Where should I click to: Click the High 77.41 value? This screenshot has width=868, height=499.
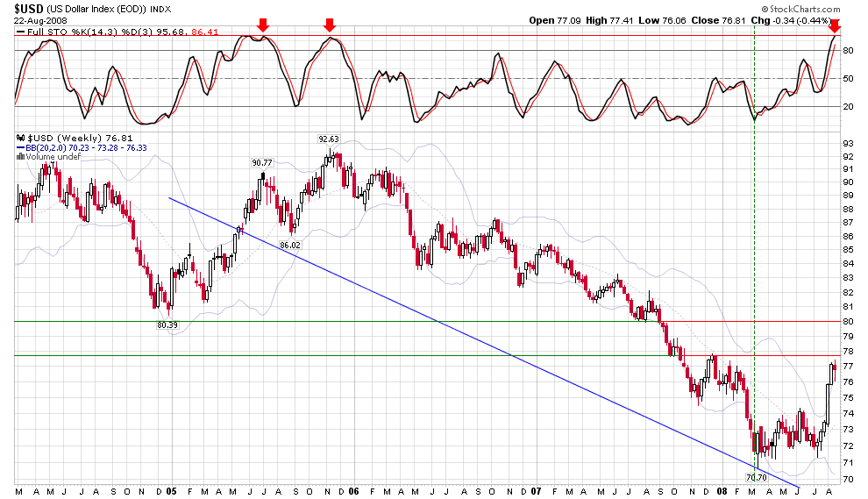pyautogui.click(x=609, y=20)
